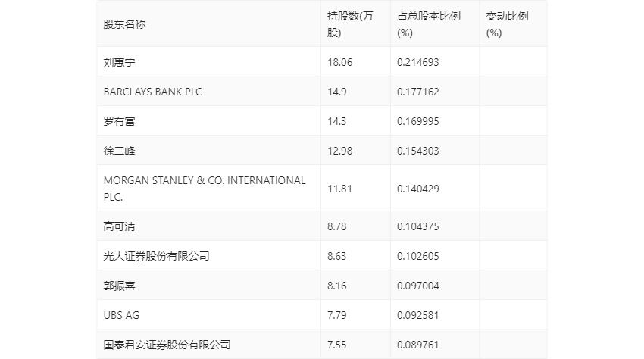Click the percentage 0.214693
This screenshot has width=644, height=359.
417,62
